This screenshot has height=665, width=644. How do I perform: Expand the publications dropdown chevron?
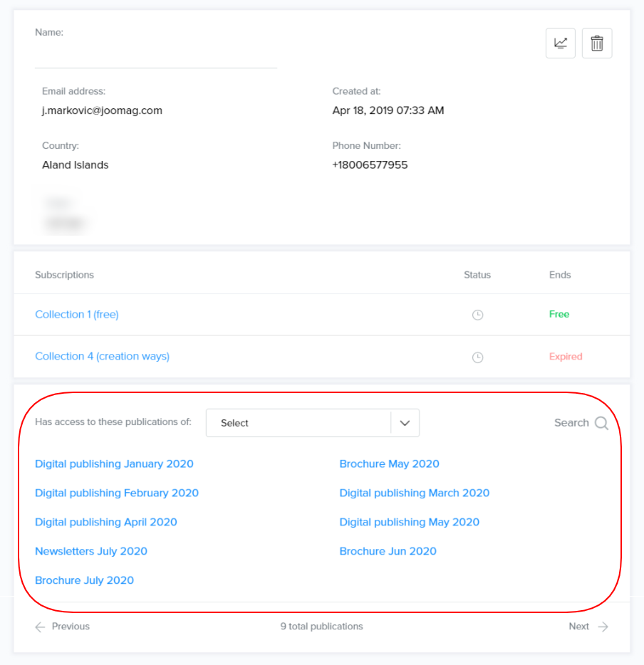(405, 423)
